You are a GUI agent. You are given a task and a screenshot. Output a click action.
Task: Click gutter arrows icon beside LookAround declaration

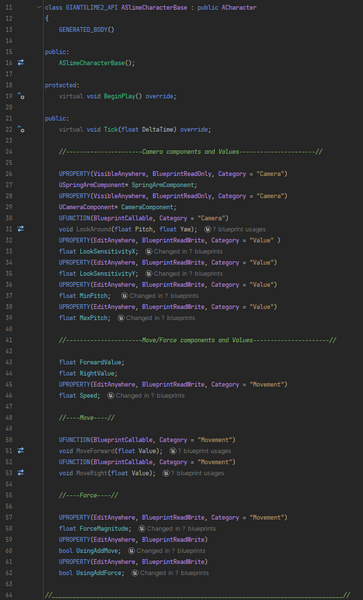pyautogui.click(x=21, y=229)
